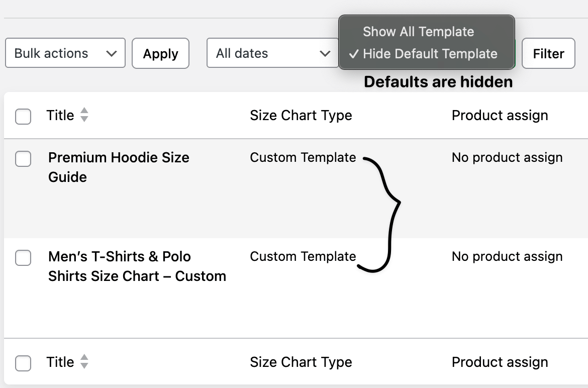Click the descending sort arrow beside Title

[x=84, y=119]
